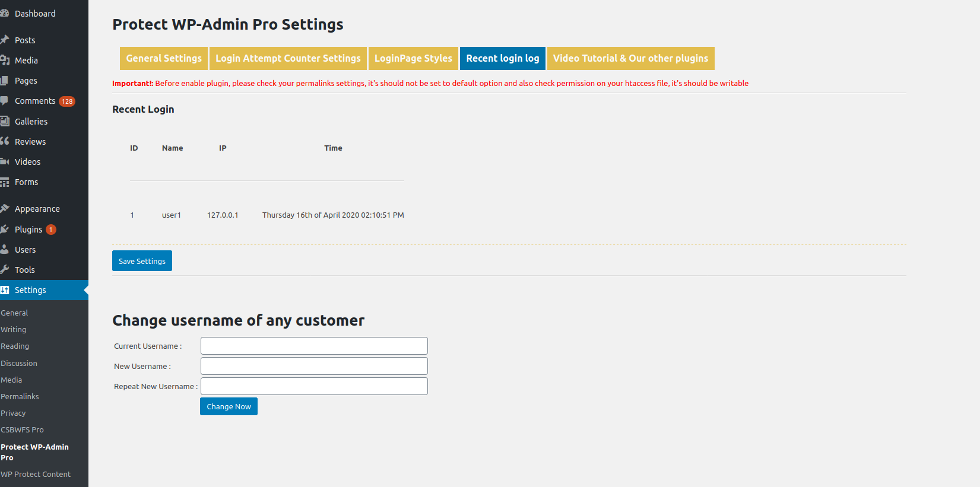The image size is (980, 487).
Task: Click the Plugins plug icon
Action: point(4,229)
